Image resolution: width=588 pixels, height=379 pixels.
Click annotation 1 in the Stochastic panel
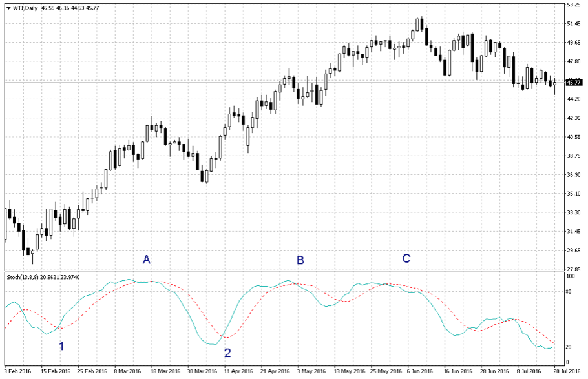point(61,345)
